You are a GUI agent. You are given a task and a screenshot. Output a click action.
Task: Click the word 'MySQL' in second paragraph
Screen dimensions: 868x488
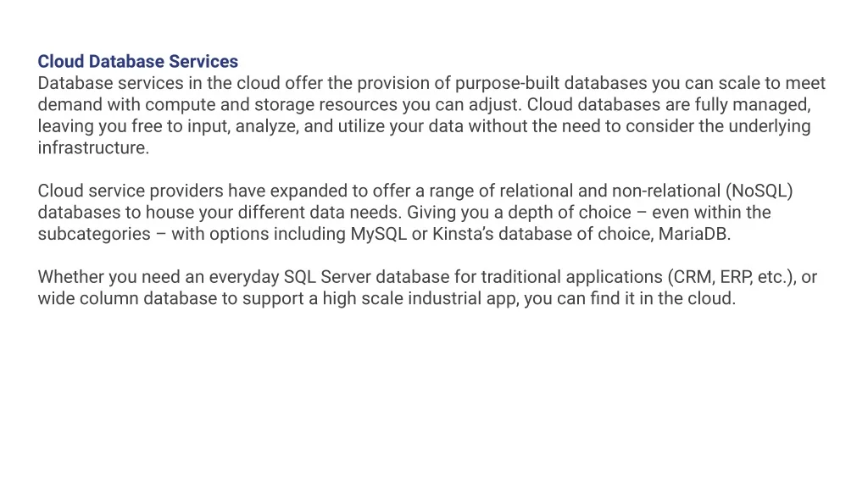pos(378,234)
